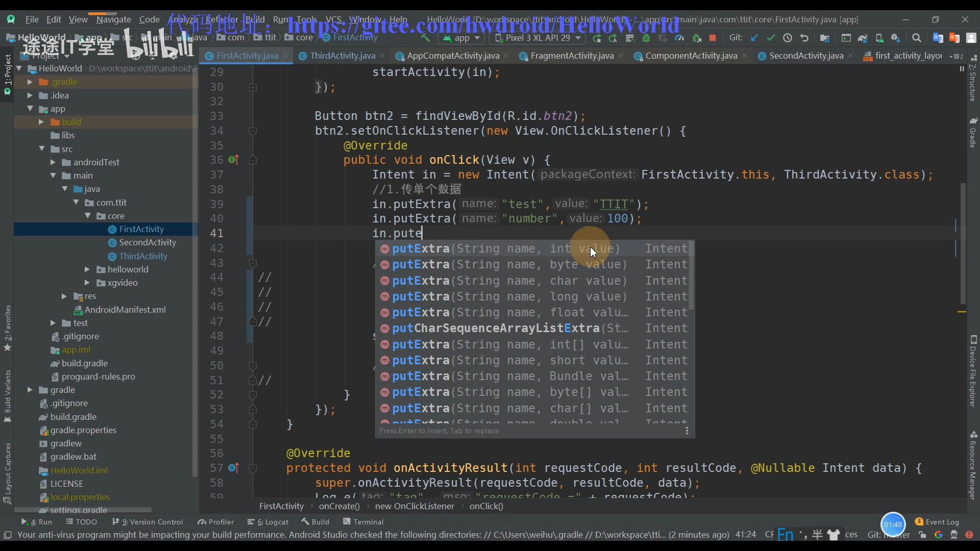Open the Pixel 3 XL API 29 device dropdown
The width and height of the screenshot is (980, 551).
tap(537, 38)
